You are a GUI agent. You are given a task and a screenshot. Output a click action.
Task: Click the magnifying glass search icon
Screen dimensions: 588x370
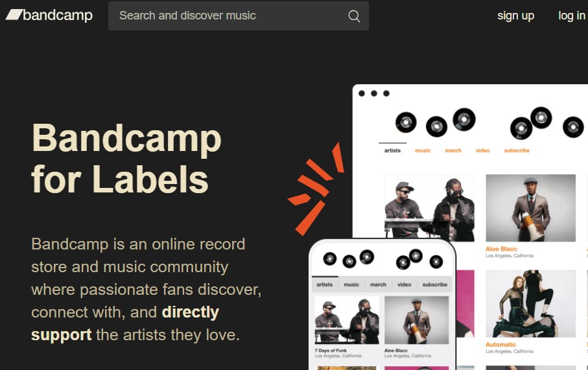pos(354,16)
